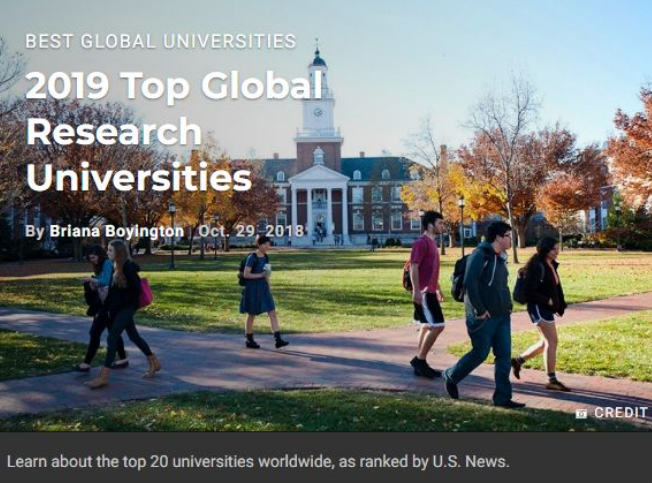Image resolution: width=652 pixels, height=483 pixels.
Task: Click the word 'Universities' in the headline
Action: 138,177
